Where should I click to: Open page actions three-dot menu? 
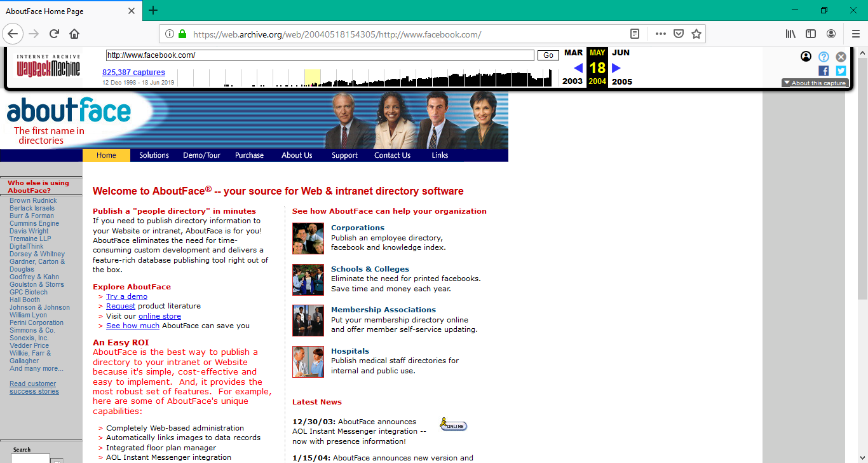(x=660, y=34)
